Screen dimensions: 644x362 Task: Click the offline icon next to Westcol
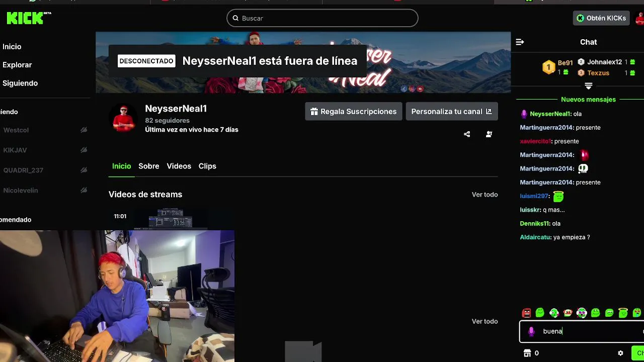click(x=84, y=130)
